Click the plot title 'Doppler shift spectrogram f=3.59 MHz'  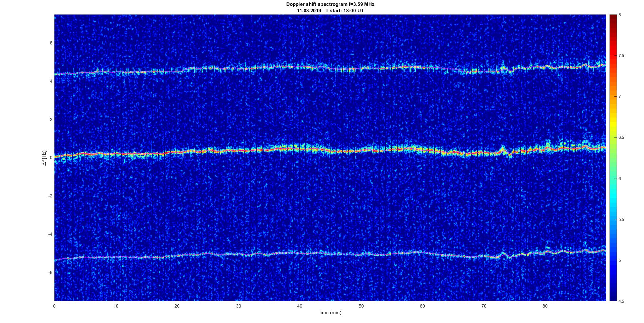coord(330,5)
